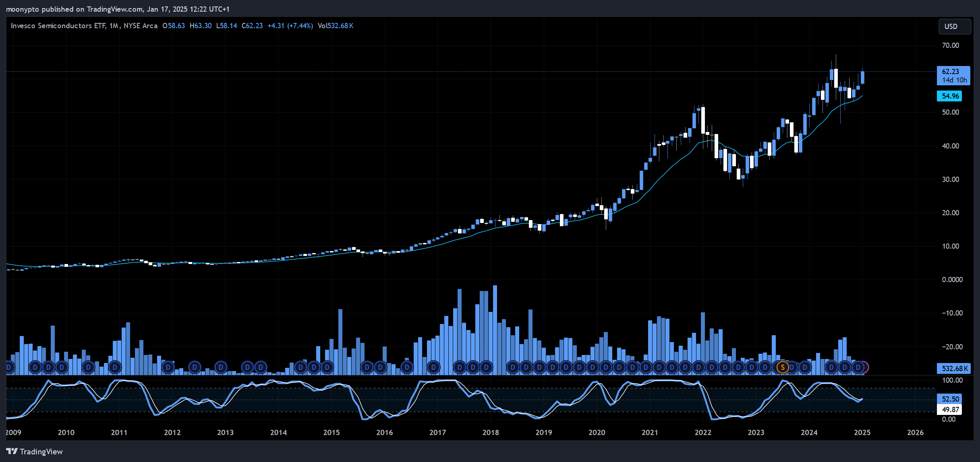Click the 2026 year on time axis
The width and height of the screenshot is (980, 462).
pos(915,433)
